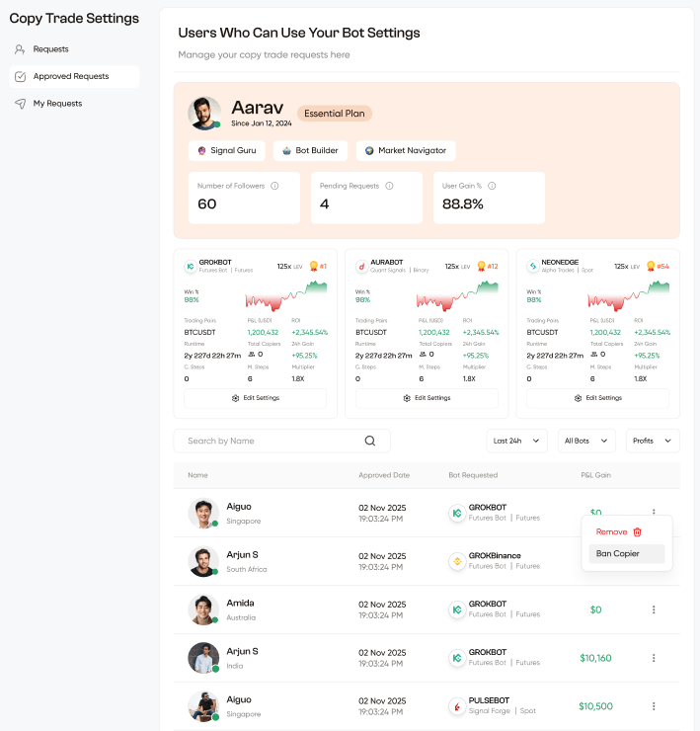700x731 pixels.
Task: Select the Market Navigator badge
Action: tap(406, 150)
